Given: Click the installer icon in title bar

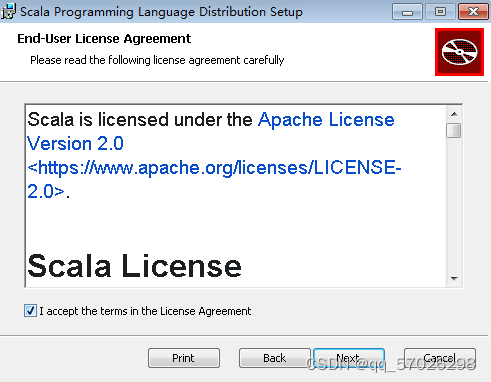Looking at the screenshot, I should (8, 11).
